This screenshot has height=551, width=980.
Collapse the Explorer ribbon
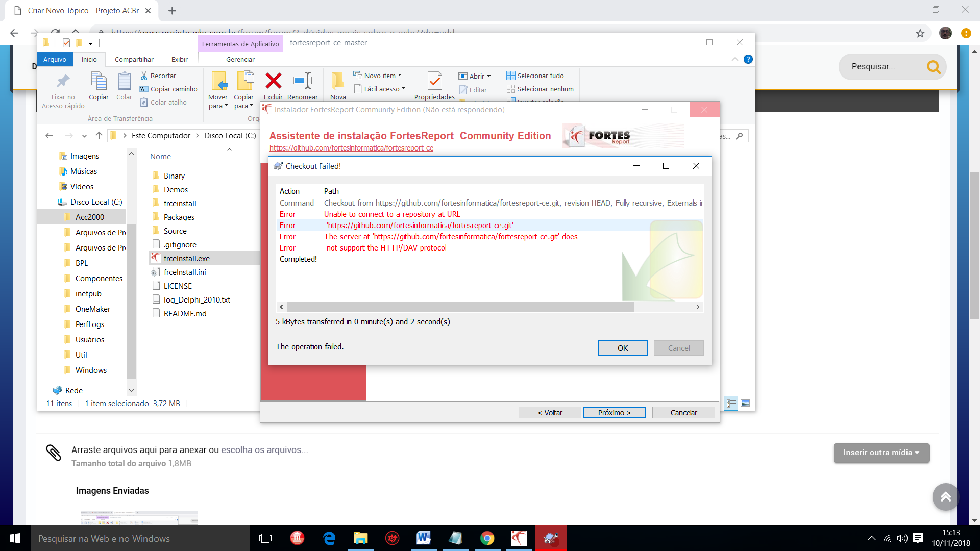pyautogui.click(x=735, y=59)
